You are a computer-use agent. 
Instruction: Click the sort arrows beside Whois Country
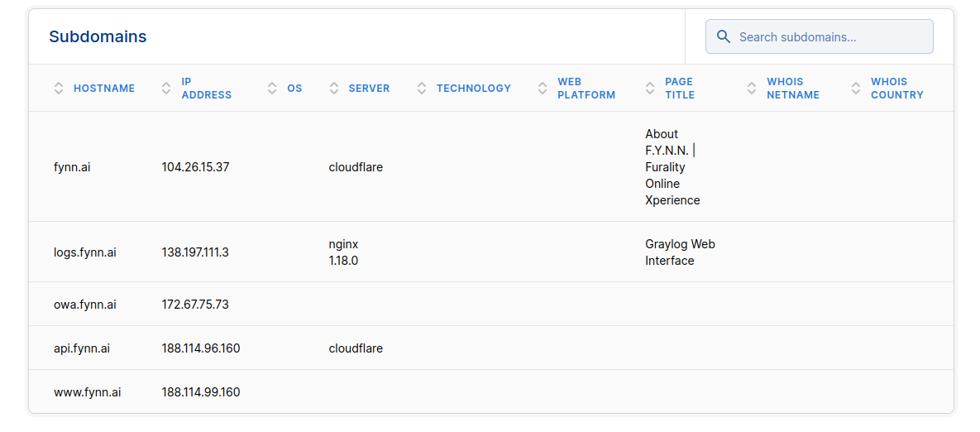coord(856,89)
